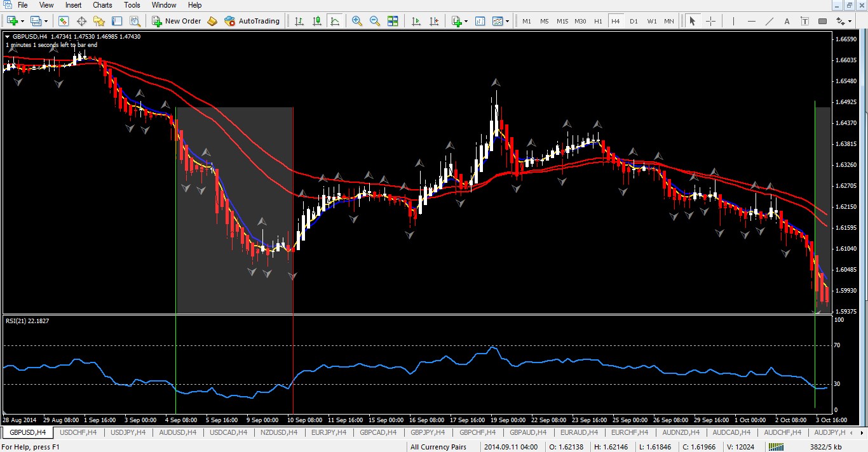Click the Zoom Out magnifier
The image size is (868, 452).
click(x=375, y=21)
